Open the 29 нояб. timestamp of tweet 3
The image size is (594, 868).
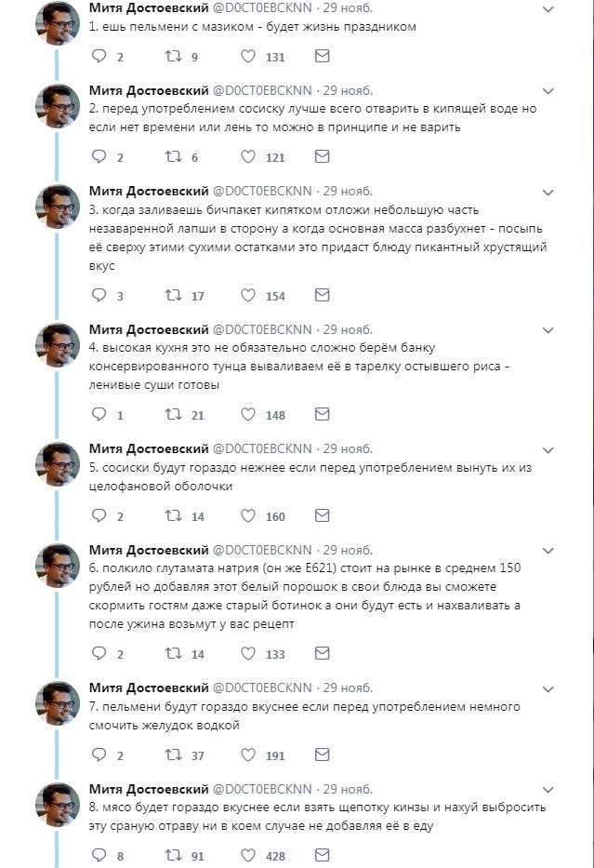point(347,192)
